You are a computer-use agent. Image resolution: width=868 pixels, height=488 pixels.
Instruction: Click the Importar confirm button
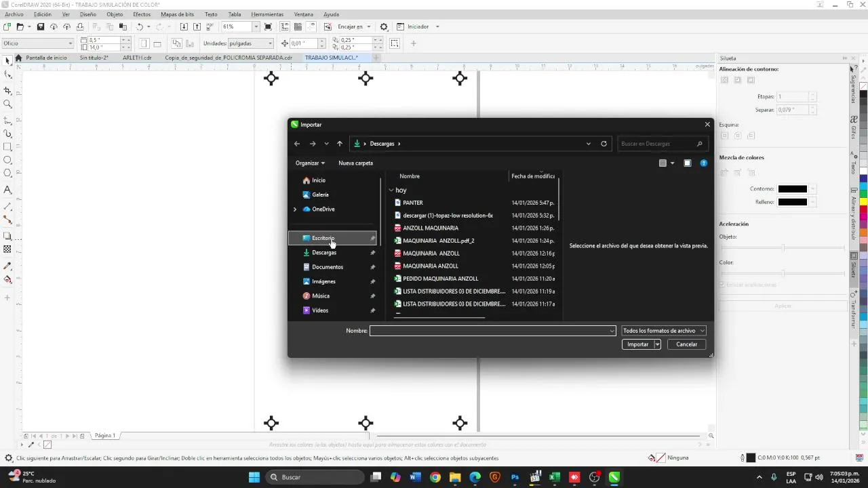point(637,344)
